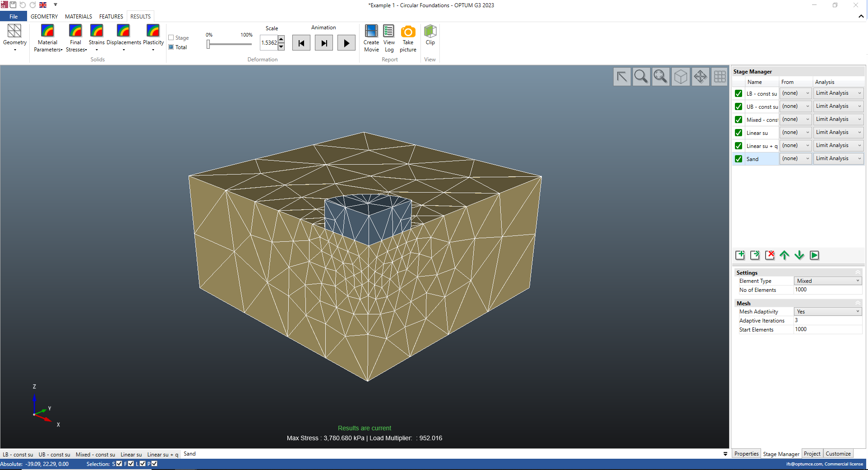The width and height of the screenshot is (868, 470).
Task: Click the No of Elements field
Action: [x=828, y=290]
